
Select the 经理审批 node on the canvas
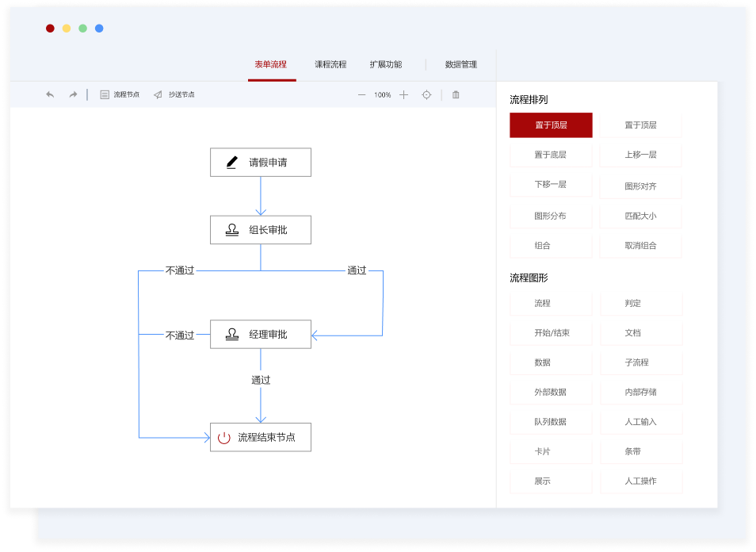point(261,335)
